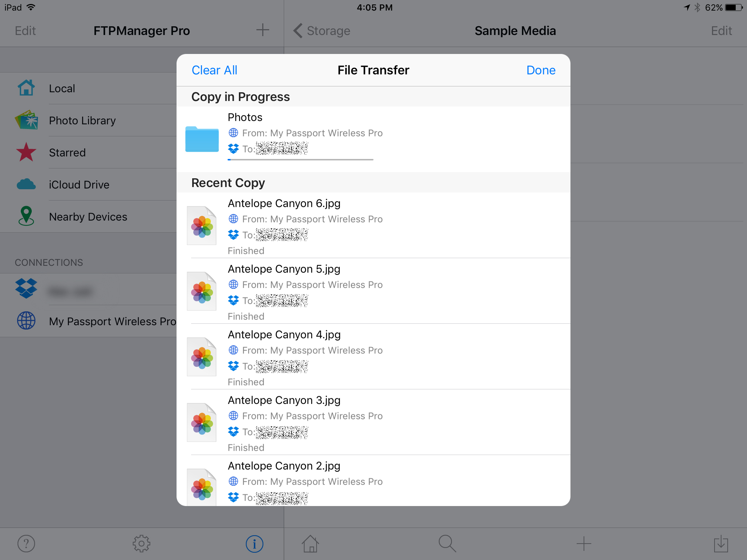Open help question mark icon

point(26,544)
